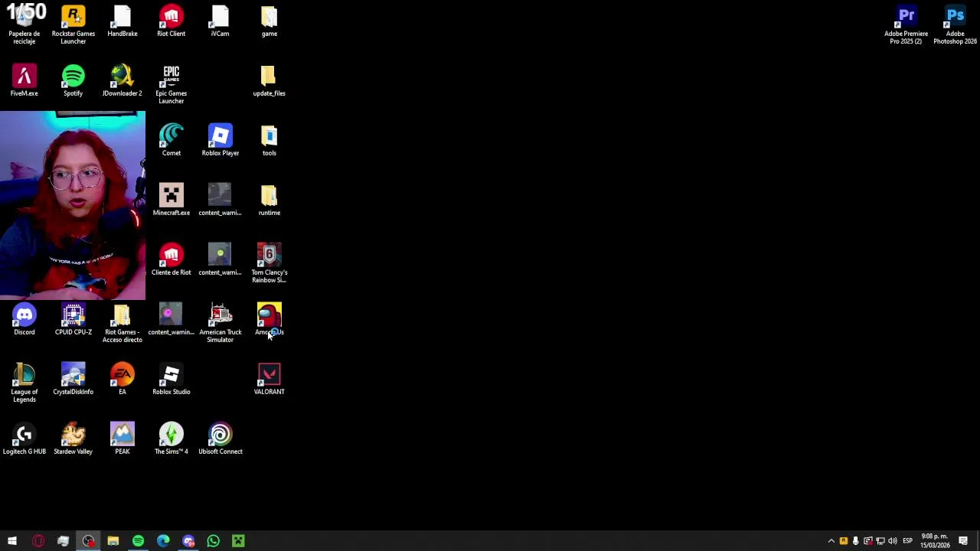Select the iVCam desktop file
Screen dimensions: 980x551
pyautogui.click(x=220, y=21)
